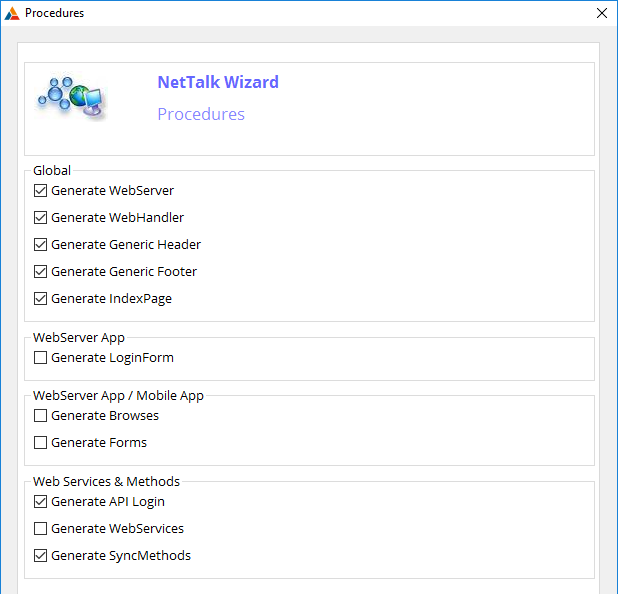Uncheck the Generate WebServer checkbox
618x594 pixels.
click(40, 190)
